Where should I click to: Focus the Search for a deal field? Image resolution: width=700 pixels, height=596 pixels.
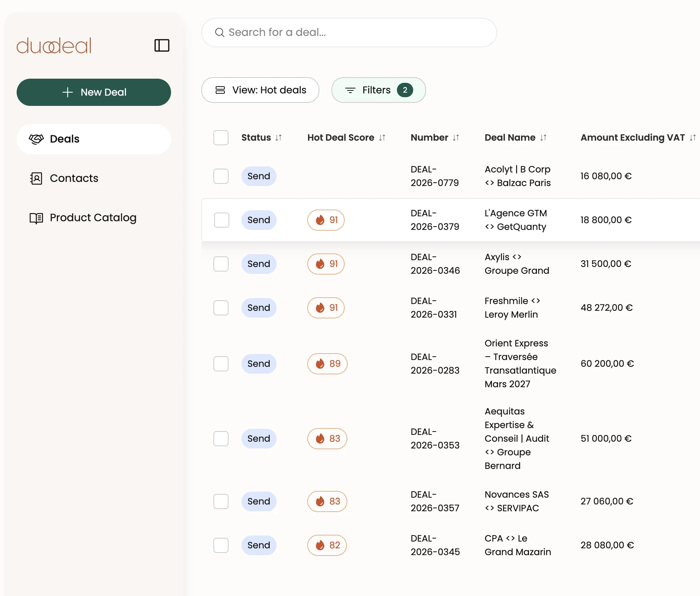tap(349, 33)
